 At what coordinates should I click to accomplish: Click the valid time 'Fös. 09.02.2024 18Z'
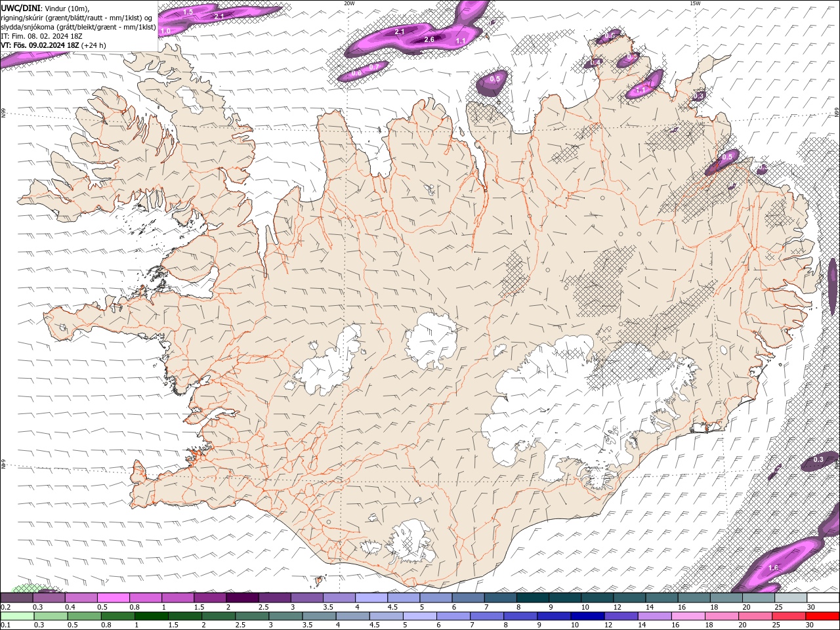point(45,45)
